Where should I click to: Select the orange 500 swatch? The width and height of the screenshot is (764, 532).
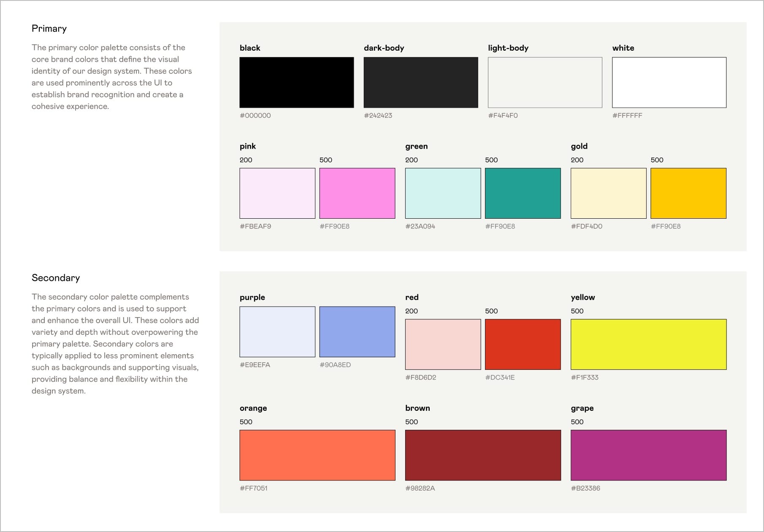click(x=317, y=455)
